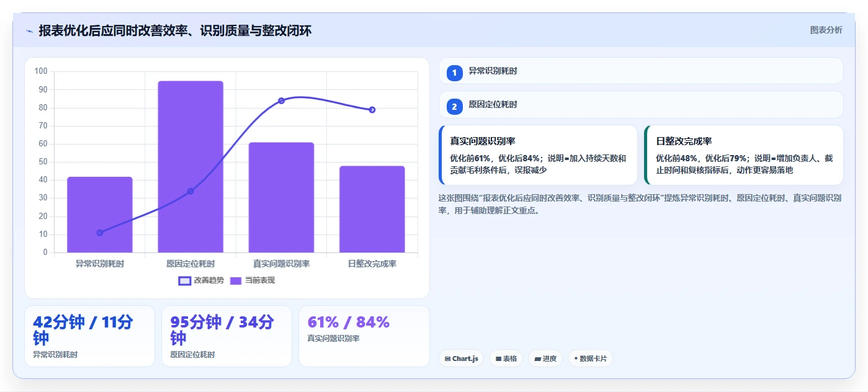The height and width of the screenshot is (392, 868).
Task: Toggle the 改善趋势 legend item
Action: click(201, 280)
